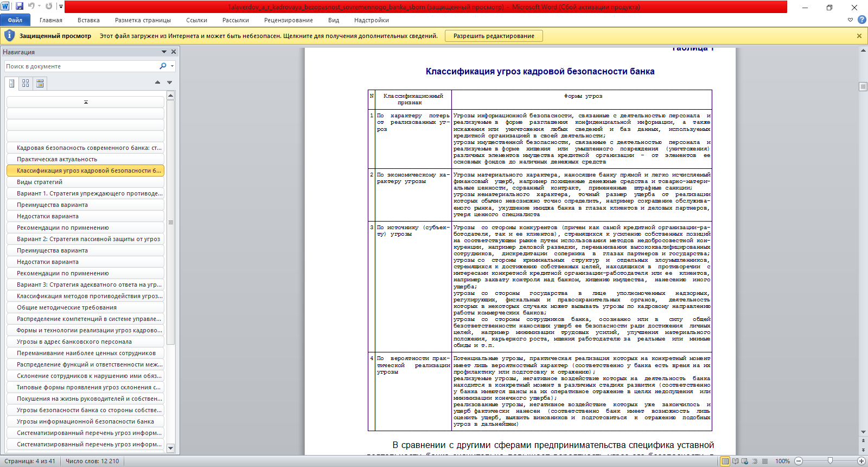The height and width of the screenshot is (467, 868).
Task: Open the Вставка ribbon tab
Action: point(88,20)
